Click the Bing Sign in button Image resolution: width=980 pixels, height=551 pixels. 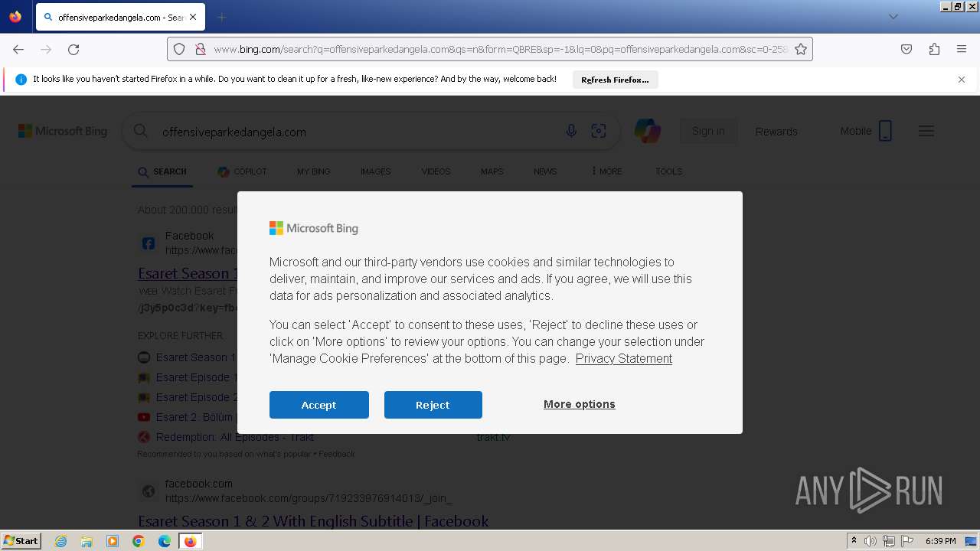[708, 131]
